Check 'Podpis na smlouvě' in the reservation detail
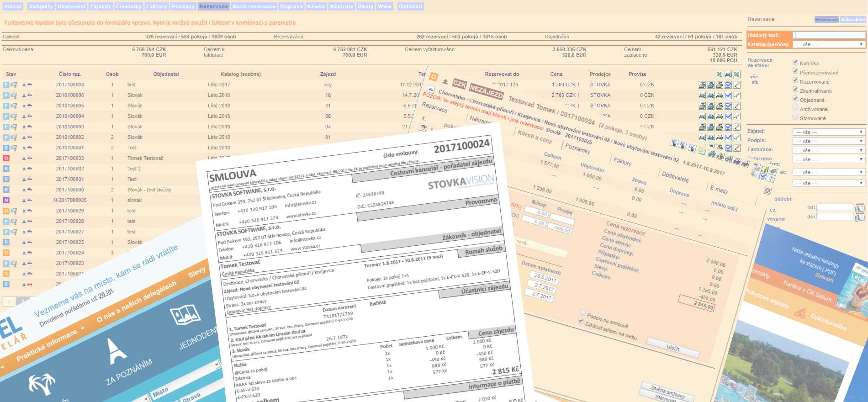Viewport: 868px width, 402px height. point(583,312)
